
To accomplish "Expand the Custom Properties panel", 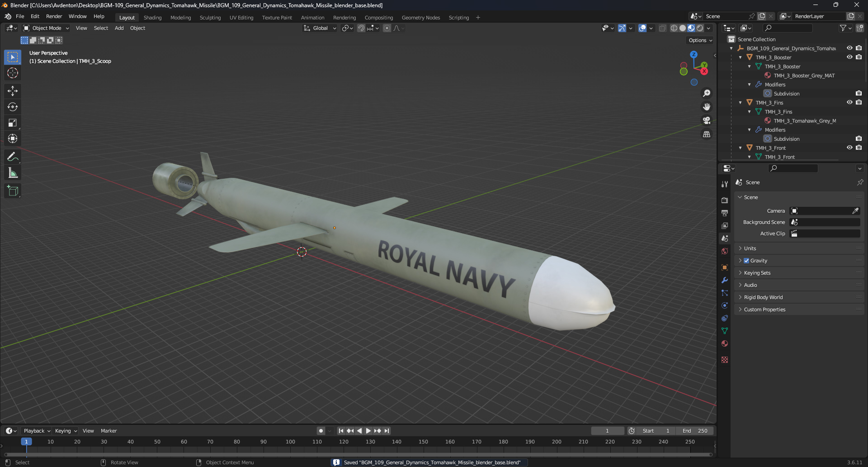I will pos(799,310).
